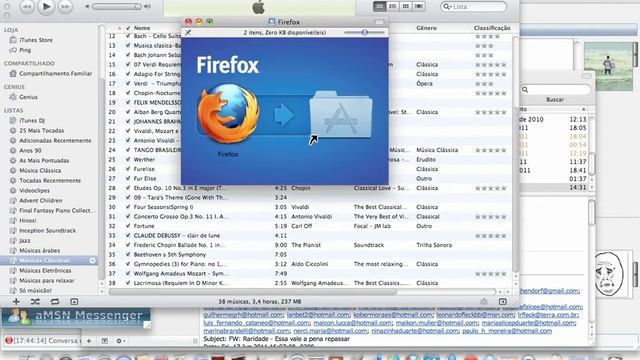Uncheck track 32 Fortune
Screen dimensions: 640x360
(128, 226)
